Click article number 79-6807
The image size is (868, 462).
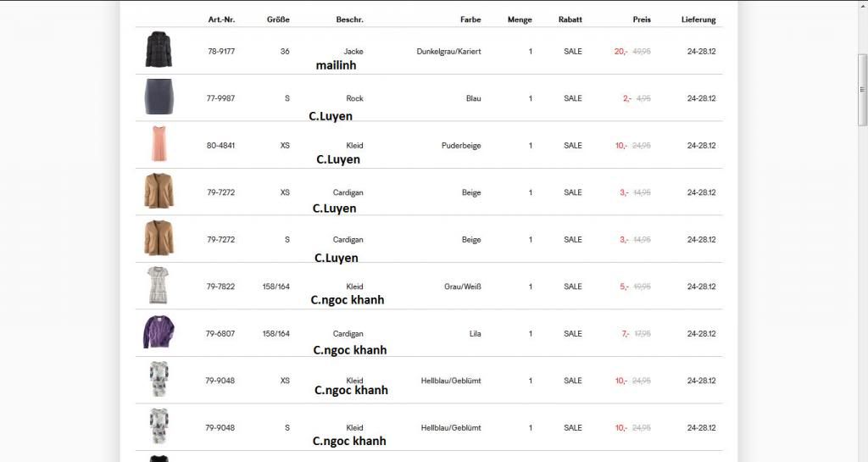pos(220,334)
